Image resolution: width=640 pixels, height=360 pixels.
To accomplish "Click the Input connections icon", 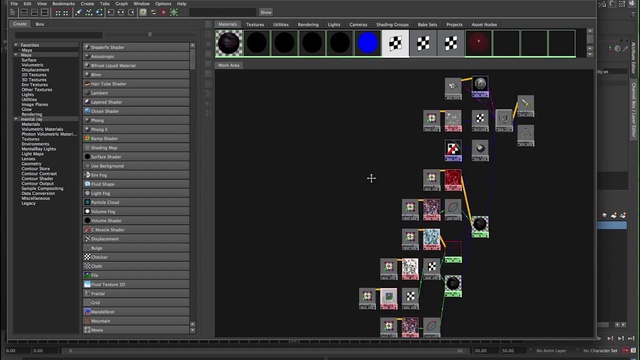I will 111,12.
